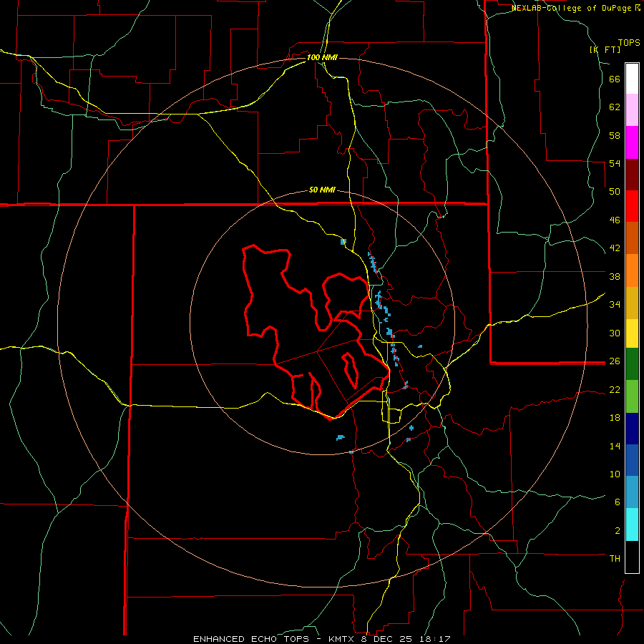Select the "46" legend value
Image resolution: width=644 pixels, height=644 pixels.
(x=615, y=220)
